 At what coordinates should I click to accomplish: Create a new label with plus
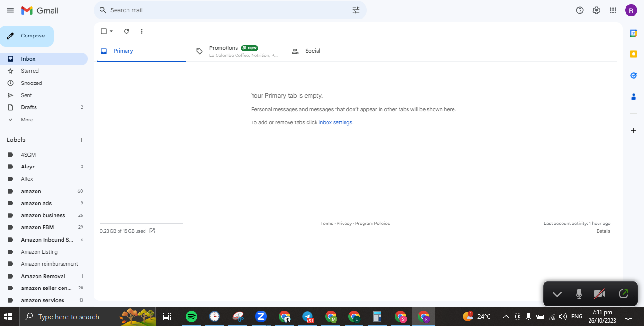(x=81, y=140)
